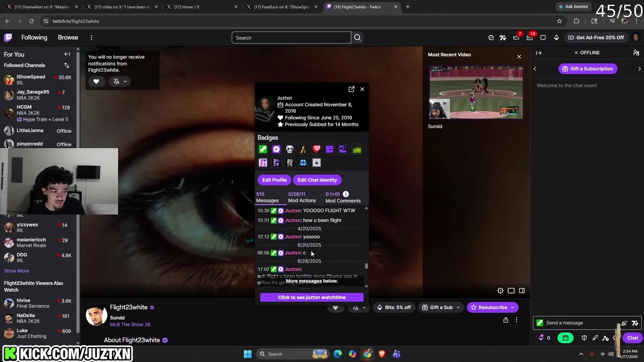This screenshot has height=362, width=644.
Task: Click Get Ad-Free 20% Off button
Action: [x=596, y=38]
